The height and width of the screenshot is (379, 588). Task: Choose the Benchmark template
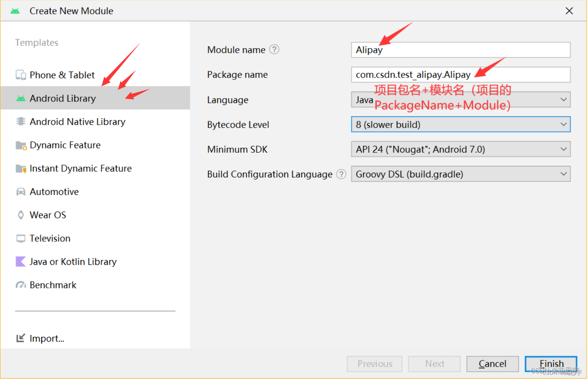(x=95, y=285)
